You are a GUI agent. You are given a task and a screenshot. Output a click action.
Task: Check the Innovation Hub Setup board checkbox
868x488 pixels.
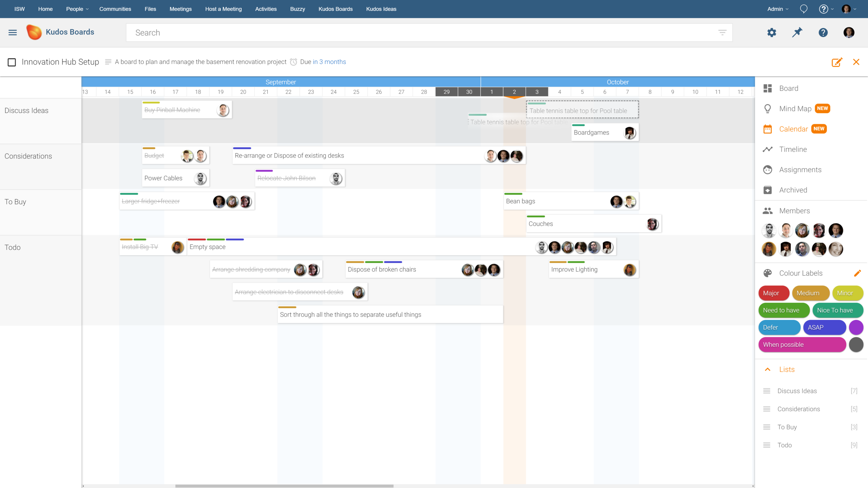(x=12, y=62)
